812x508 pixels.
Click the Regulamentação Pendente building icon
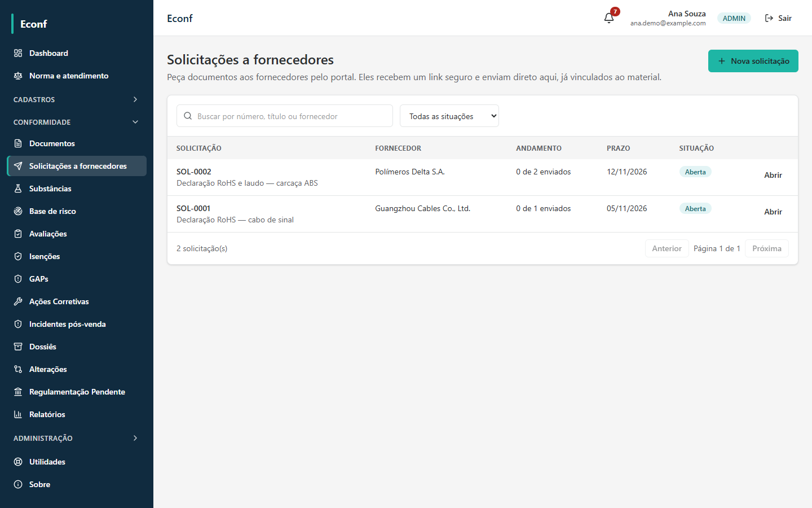(18, 392)
